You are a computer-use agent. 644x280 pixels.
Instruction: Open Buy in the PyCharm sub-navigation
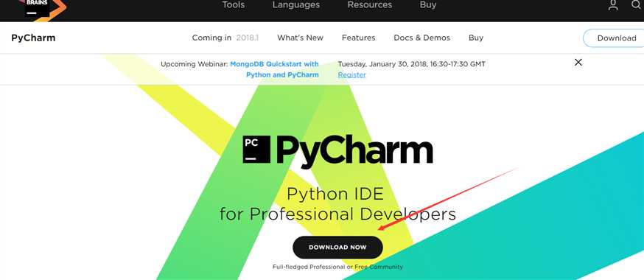[x=476, y=38]
